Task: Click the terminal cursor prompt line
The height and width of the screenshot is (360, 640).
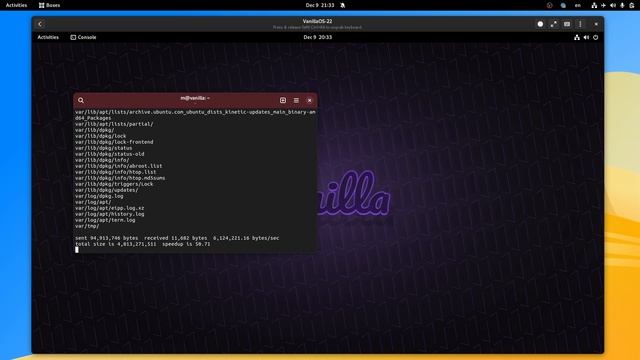Action: pyautogui.click(x=77, y=250)
